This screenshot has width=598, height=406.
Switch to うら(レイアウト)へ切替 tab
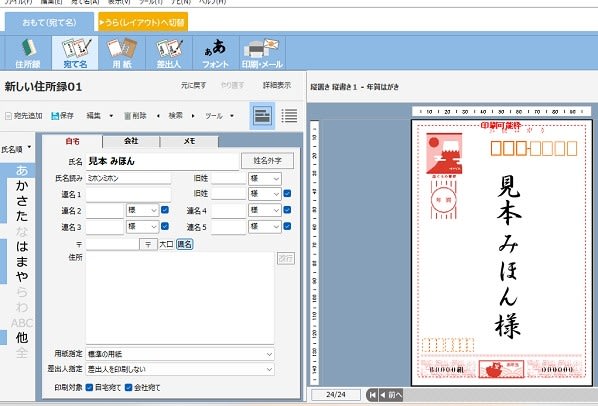point(143,22)
